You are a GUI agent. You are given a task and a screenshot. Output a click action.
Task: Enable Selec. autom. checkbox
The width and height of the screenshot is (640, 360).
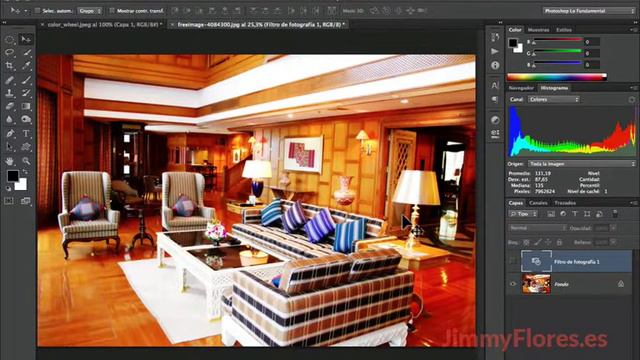pyautogui.click(x=37, y=11)
